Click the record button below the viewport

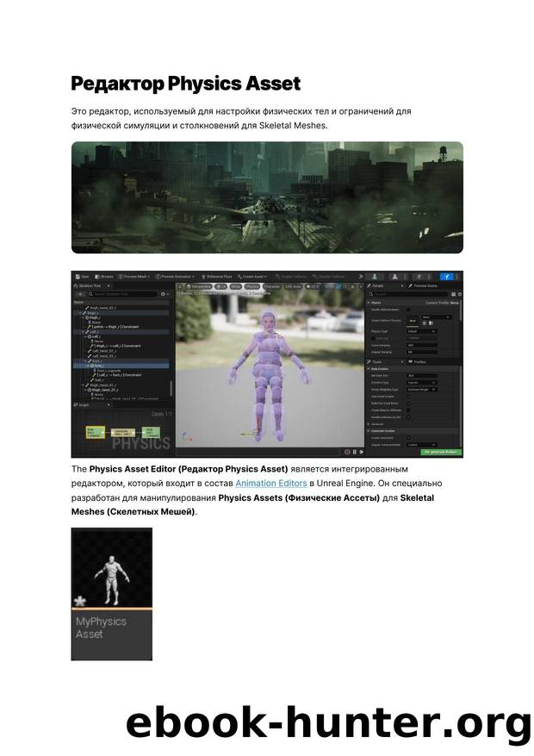pyautogui.click(x=347, y=452)
